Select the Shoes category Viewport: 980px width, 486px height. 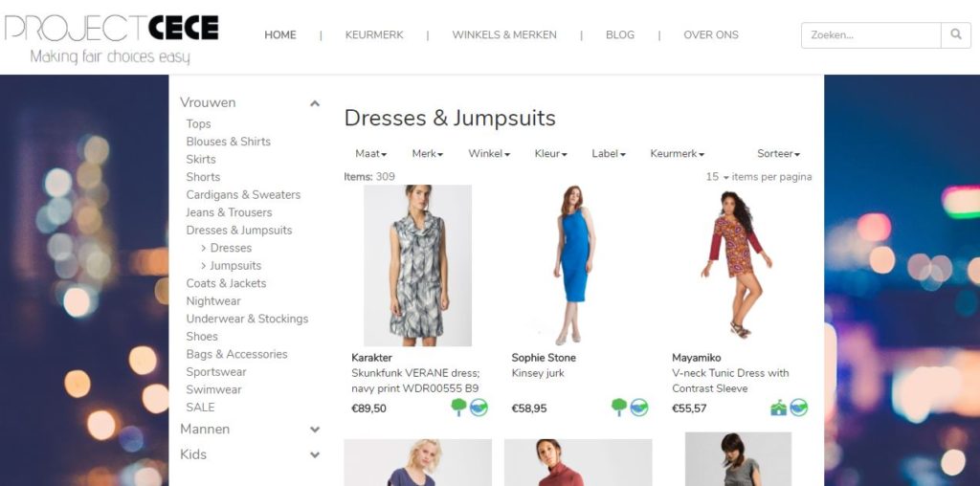click(x=202, y=337)
